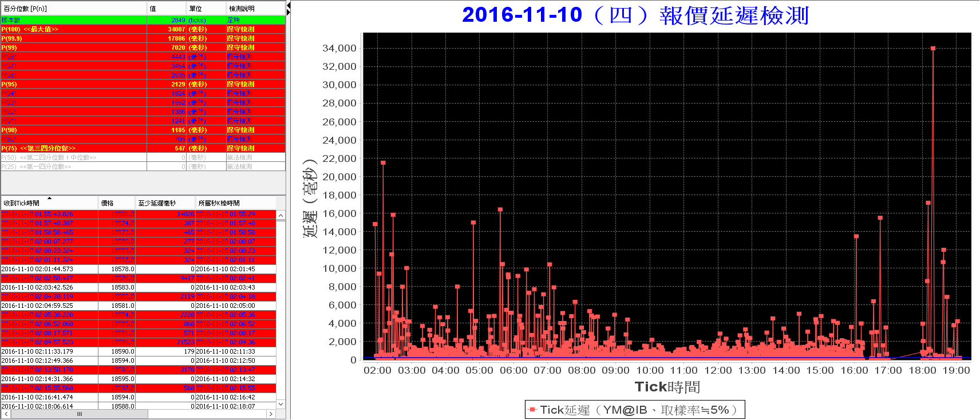Viewport: 980px width, 420px height.
Task: Select the 樣本數 row
Action: 143,20
